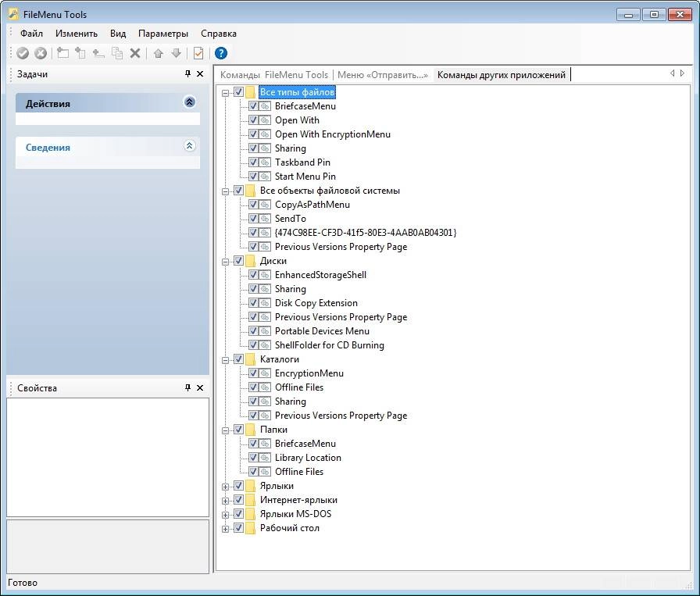The width and height of the screenshot is (700, 596).
Task: Open the Справка menu
Action: (x=218, y=34)
